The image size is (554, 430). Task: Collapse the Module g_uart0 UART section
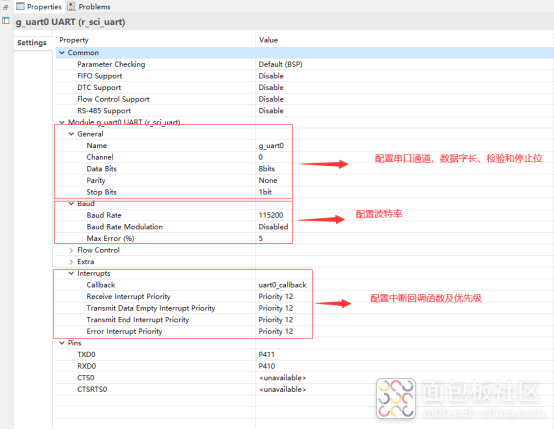62,122
